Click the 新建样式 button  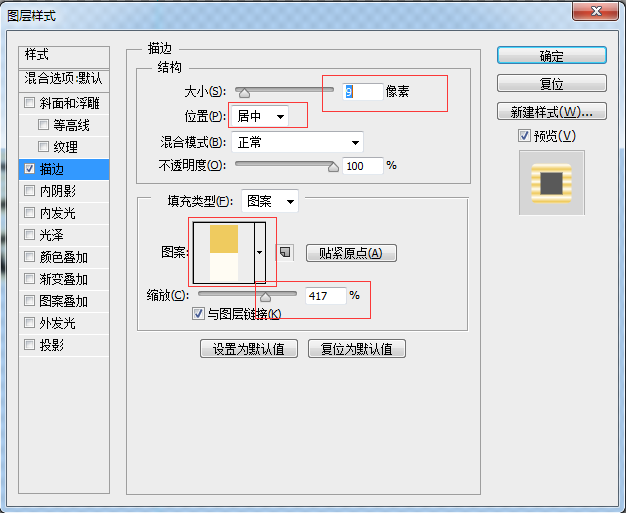pyautogui.click(x=551, y=111)
